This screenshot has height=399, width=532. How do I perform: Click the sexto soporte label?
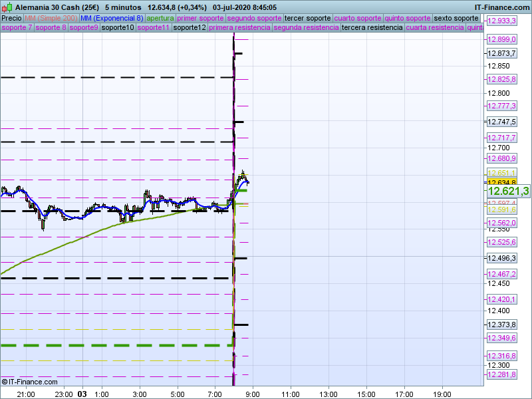pos(456,18)
